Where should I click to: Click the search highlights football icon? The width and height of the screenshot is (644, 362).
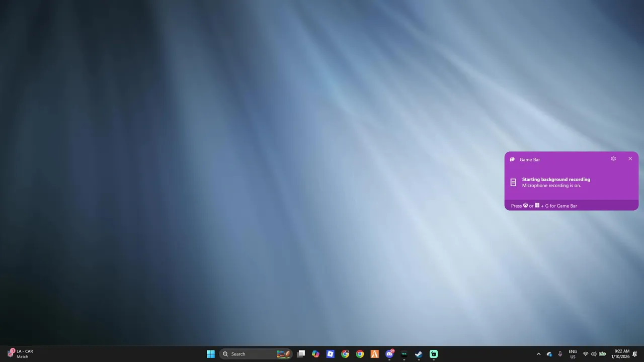click(x=283, y=354)
